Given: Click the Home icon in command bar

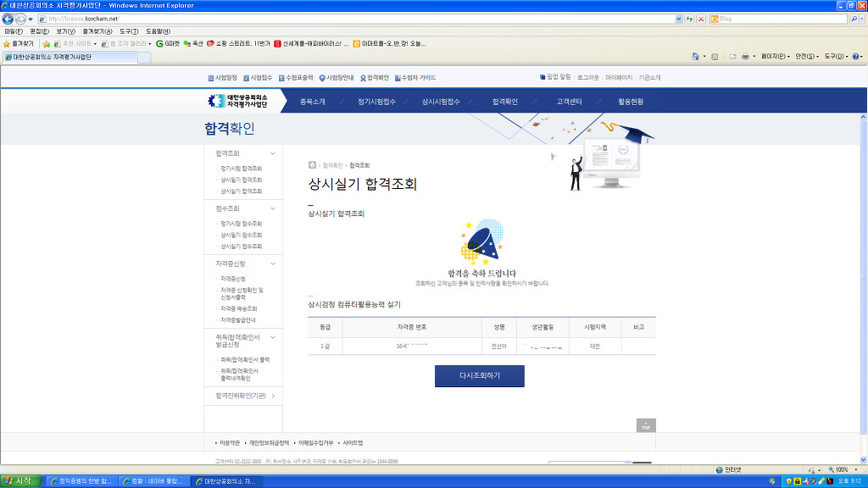Looking at the screenshot, I should (x=696, y=57).
